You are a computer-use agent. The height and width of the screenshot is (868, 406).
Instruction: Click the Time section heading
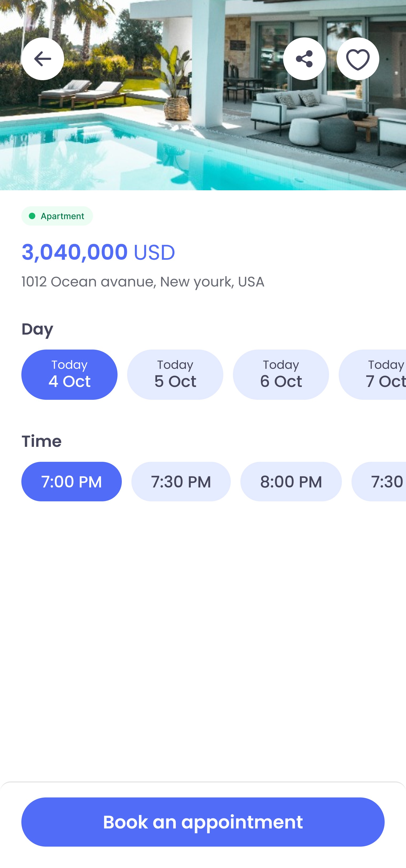pos(42,441)
